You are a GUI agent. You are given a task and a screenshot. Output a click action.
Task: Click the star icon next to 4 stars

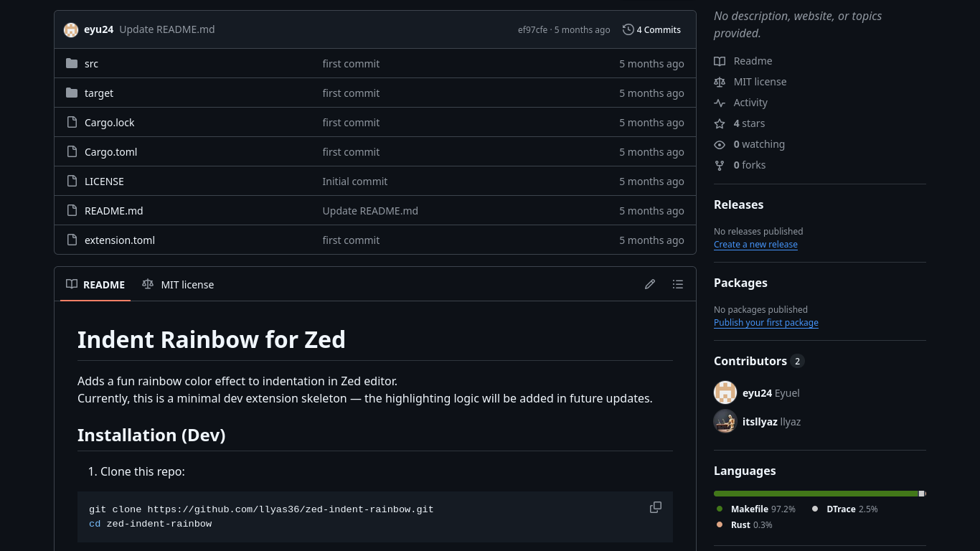(719, 123)
